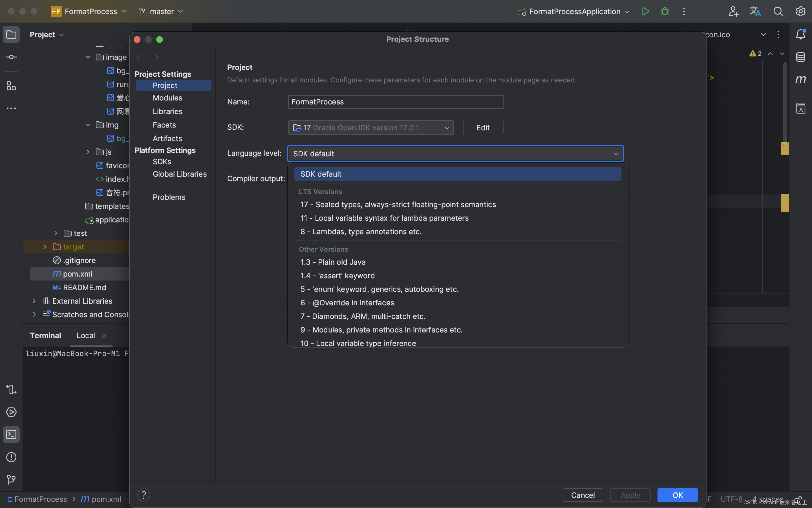Show hidden editor tabs chevron
The image size is (812, 508).
(x=763, y=34)
